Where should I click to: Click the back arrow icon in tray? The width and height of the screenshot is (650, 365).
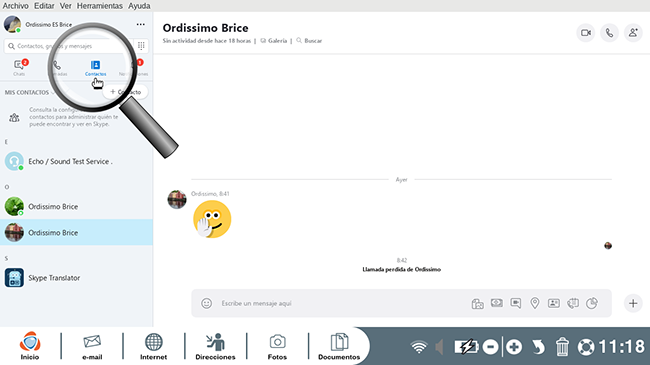(x=538, y=347)
